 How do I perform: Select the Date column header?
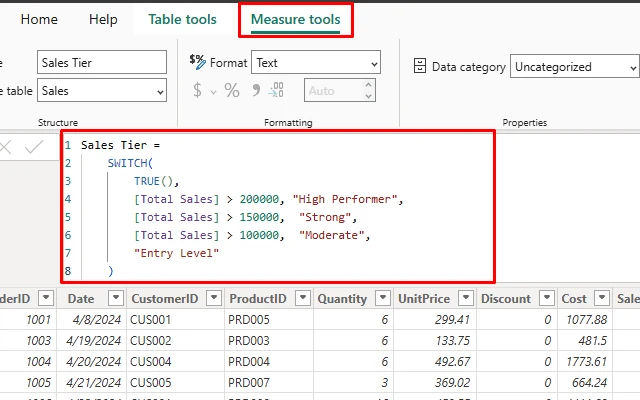pos(81,299)
